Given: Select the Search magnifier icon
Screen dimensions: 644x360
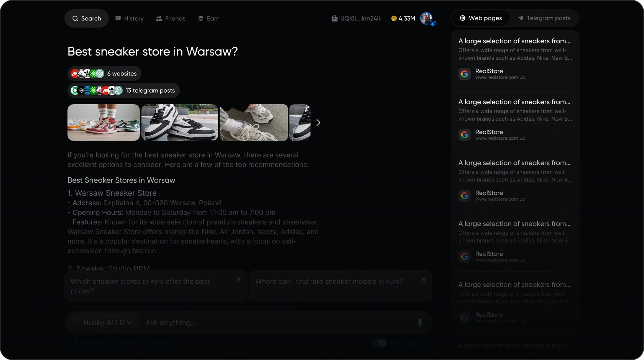Looking at the screenshot, I should 76,18.
